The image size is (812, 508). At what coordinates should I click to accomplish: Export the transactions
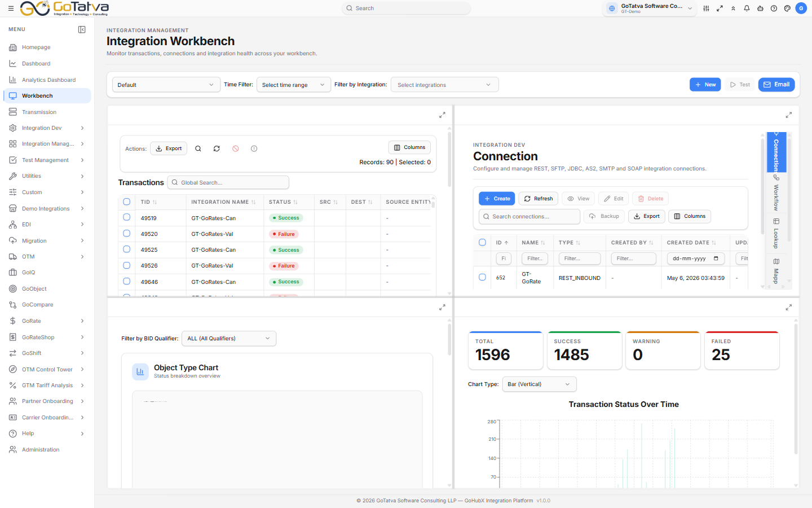(169, 148)
